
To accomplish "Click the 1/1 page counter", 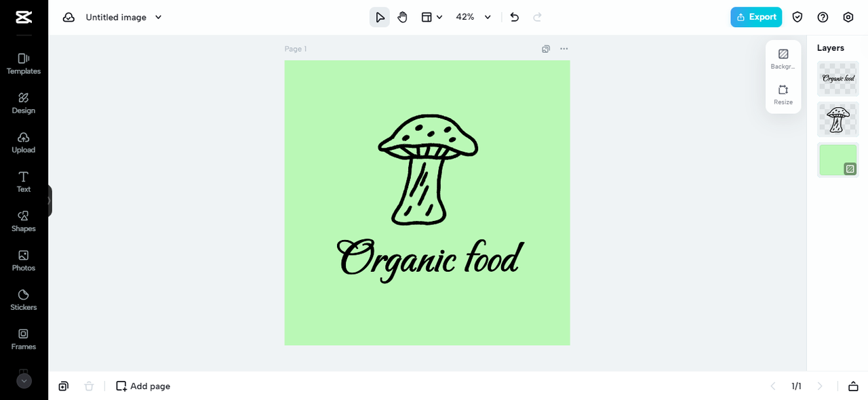I will click(796, 386).
